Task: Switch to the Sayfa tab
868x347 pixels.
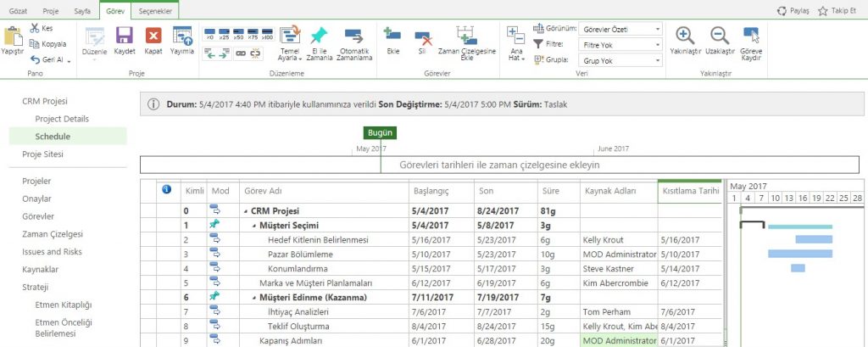Action: [x=82, y=11]
